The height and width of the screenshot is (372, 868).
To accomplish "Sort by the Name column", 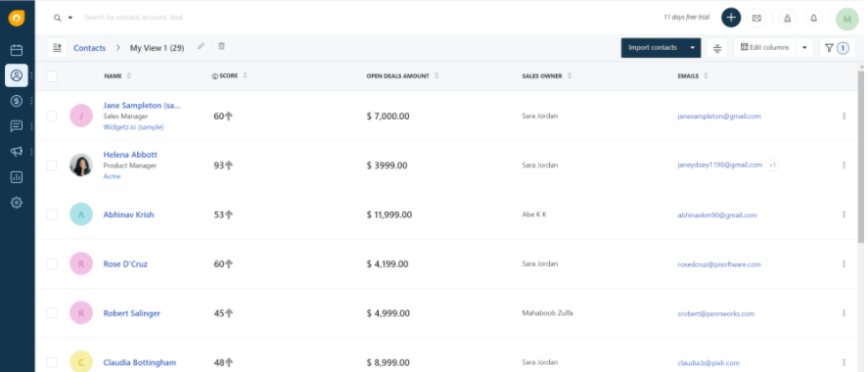I will 129,75.
